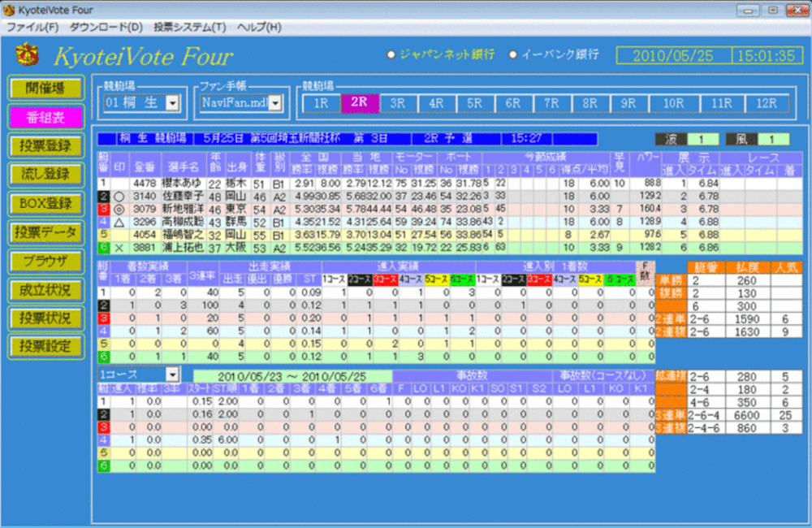
Task: Switch to the 7R race tab
Action: point(551,103)
